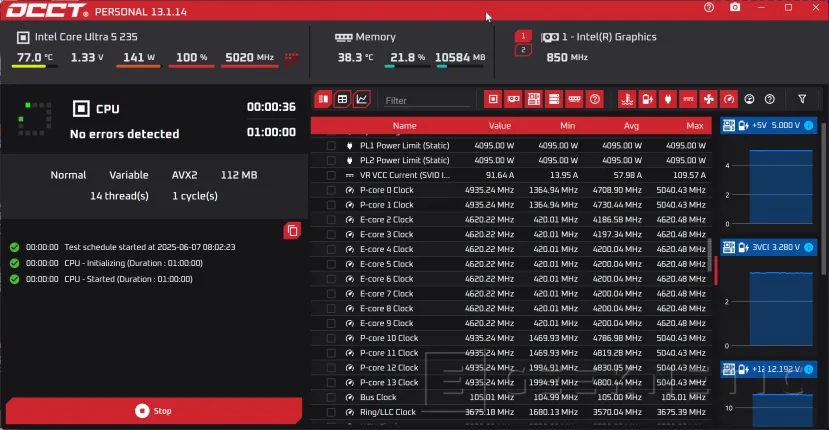Image resolution: width=829 pixels, height=430 pixels.
Task: Tick the PL2 Power Limit checkbox
Action: click(x=331, y=160)
